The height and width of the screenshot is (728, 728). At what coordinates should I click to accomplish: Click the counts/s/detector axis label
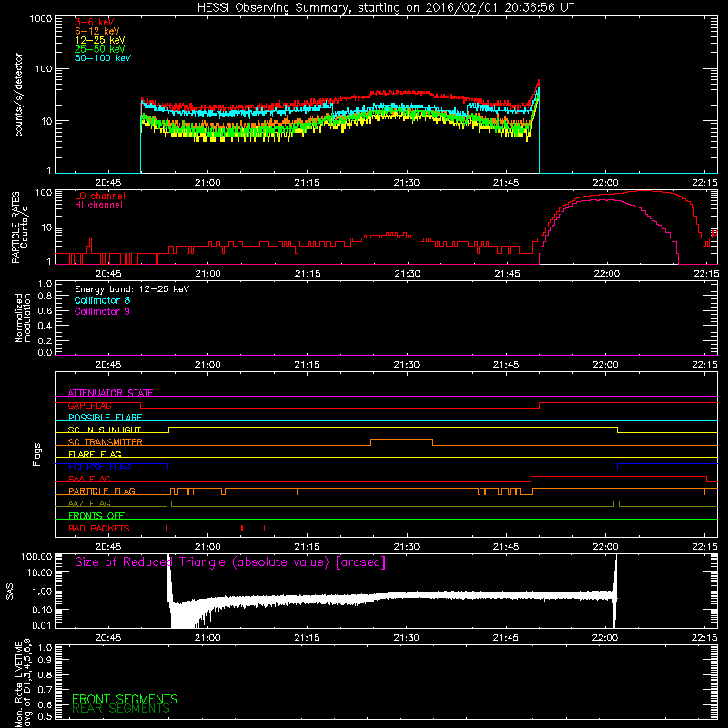[18, 95]
